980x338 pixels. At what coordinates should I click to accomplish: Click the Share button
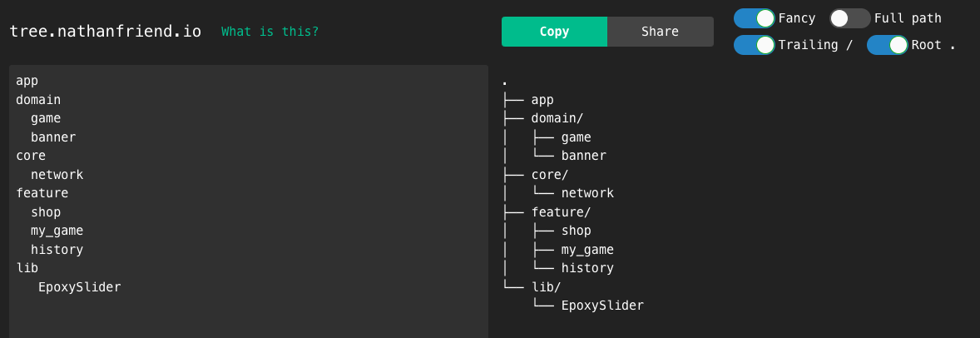(660, 32)
